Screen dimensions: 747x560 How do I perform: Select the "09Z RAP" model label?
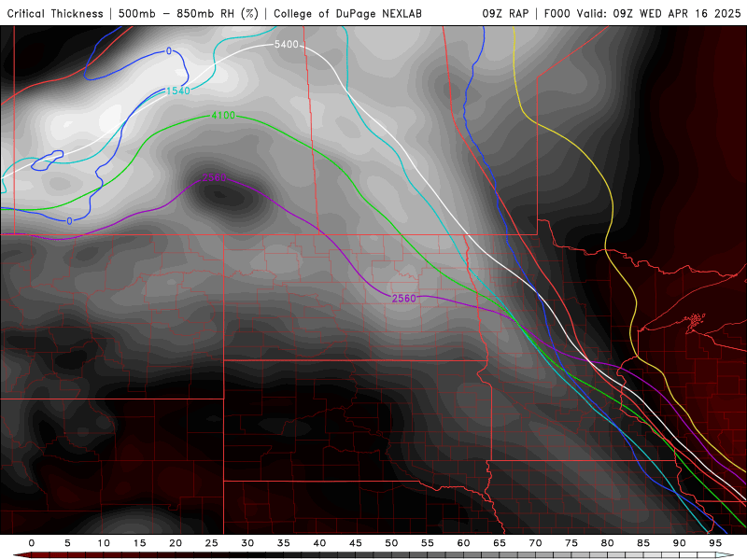pos(505,14)
